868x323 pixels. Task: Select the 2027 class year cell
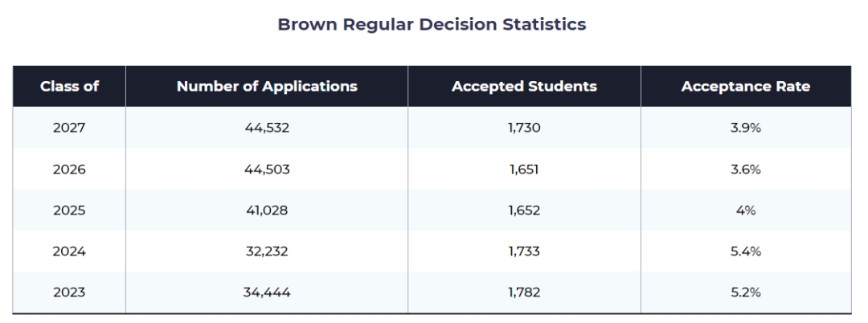point(69,129)
